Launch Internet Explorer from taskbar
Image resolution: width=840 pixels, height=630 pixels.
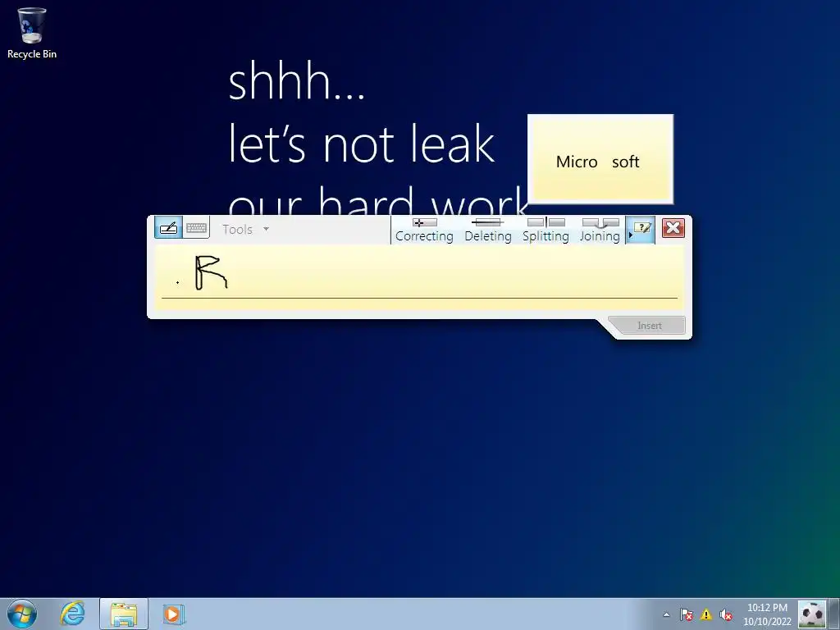tap(72, 614)
